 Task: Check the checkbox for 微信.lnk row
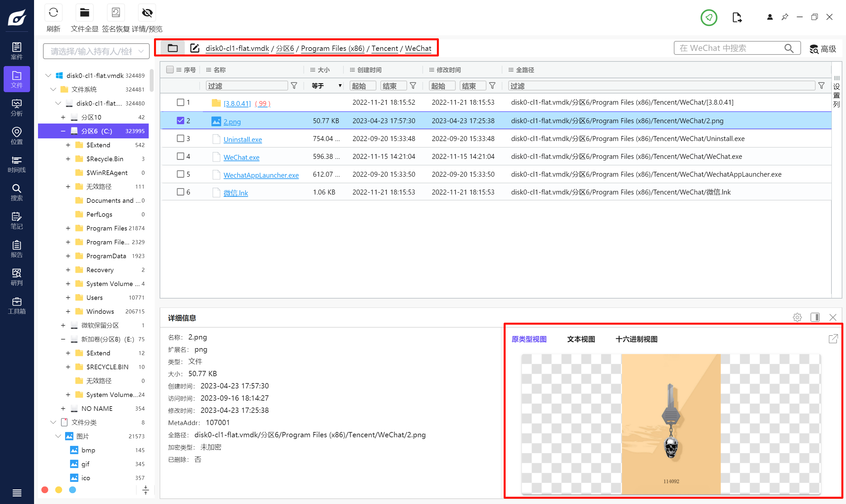pyautogui.click(x=180, y=192)
